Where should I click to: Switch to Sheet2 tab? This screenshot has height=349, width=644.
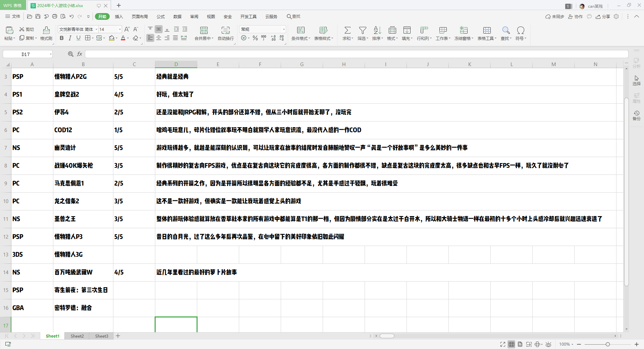coord(77,336)
